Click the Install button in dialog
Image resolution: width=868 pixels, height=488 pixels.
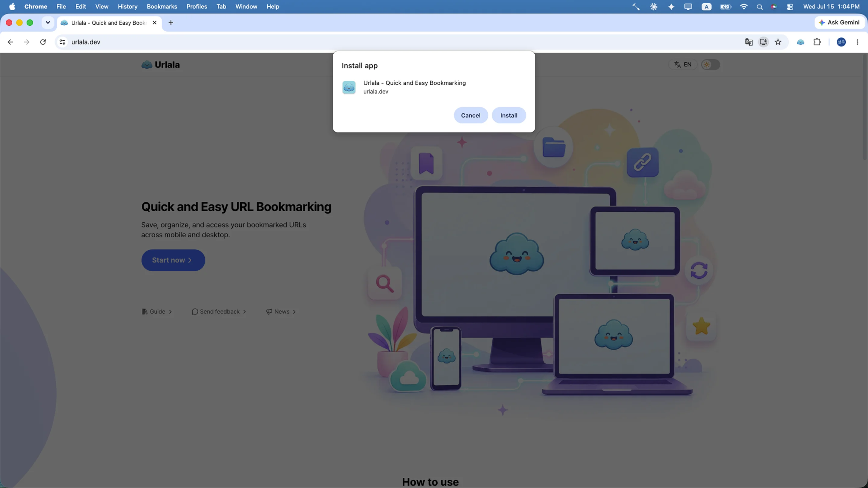[x=508, y=115]
